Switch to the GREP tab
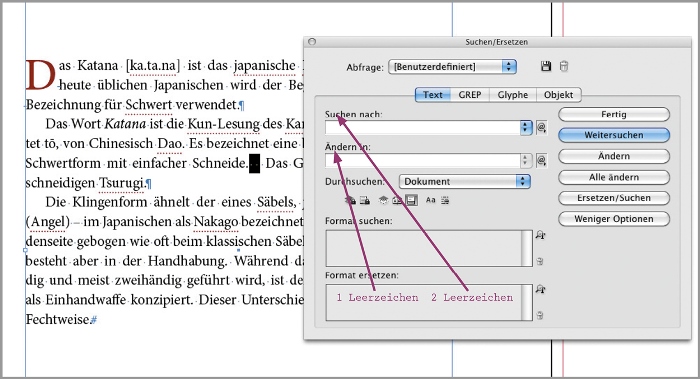The image size is (700, 379). pos(470,95)
